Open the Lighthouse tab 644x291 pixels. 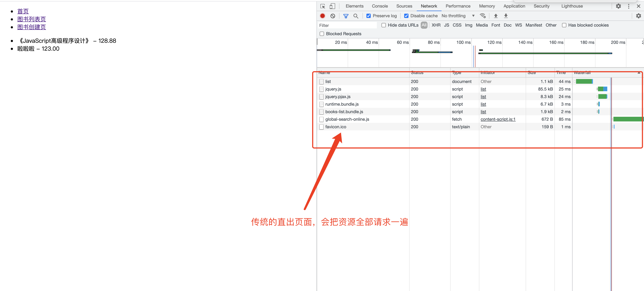click(572, 6)
